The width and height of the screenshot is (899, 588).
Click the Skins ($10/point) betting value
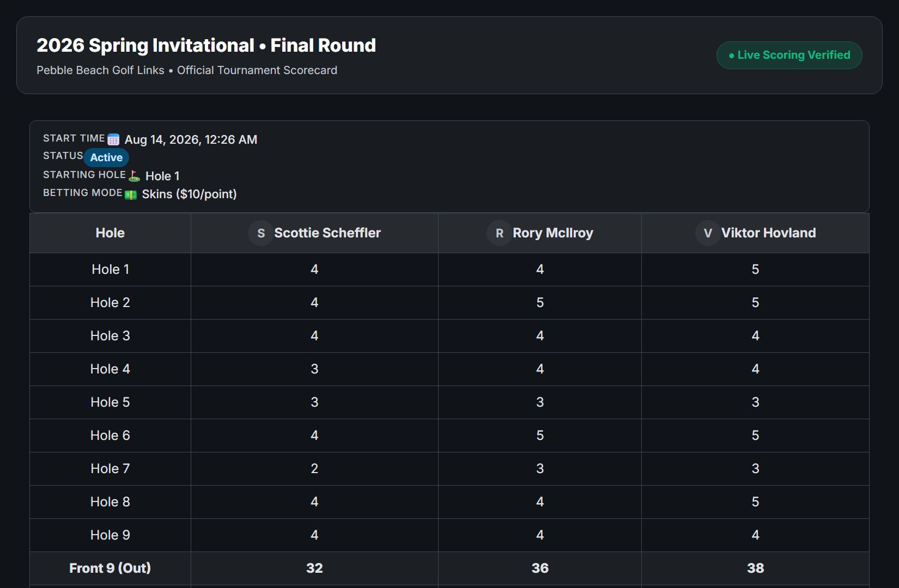189,194
